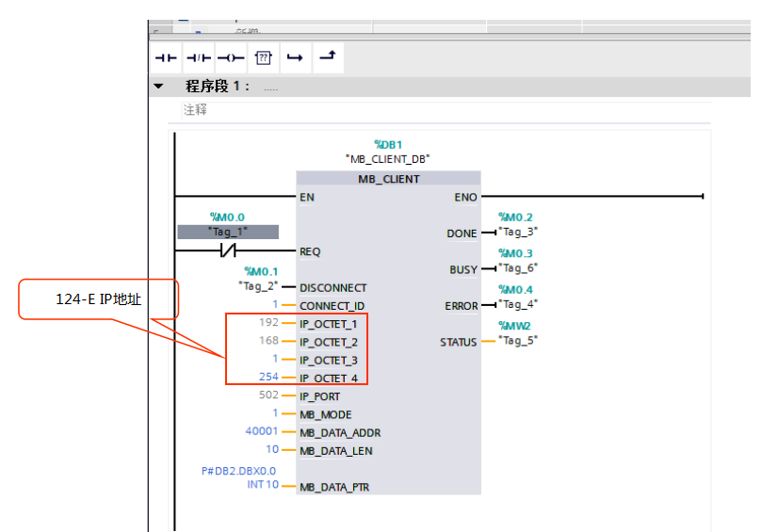Insert an empty box instruction

(x=263, y=57)
